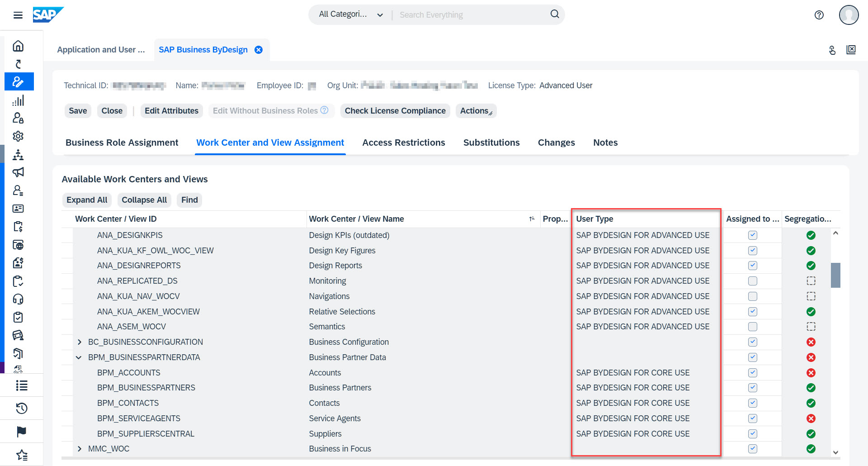Open the headset service sidebar icon

tap(18, 299)
